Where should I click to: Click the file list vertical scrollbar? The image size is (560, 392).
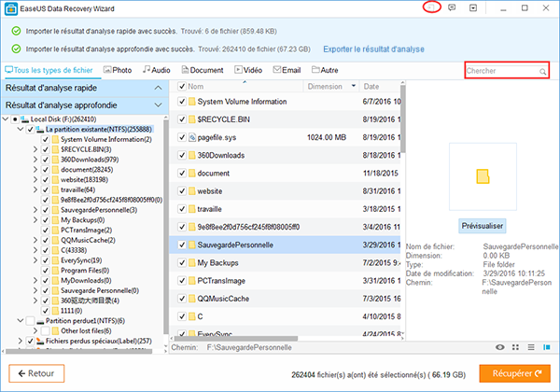(x=403, y=118)
